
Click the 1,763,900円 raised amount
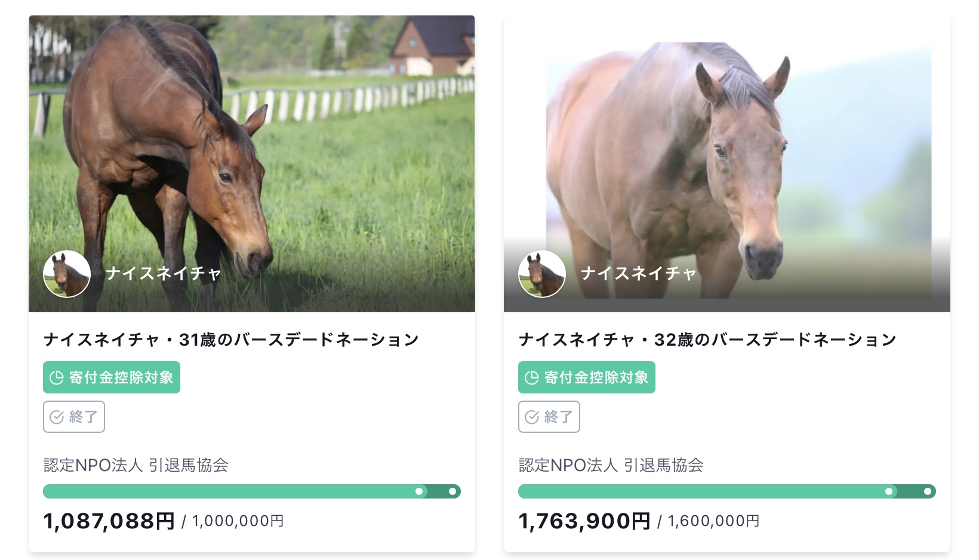pos(584,521)
